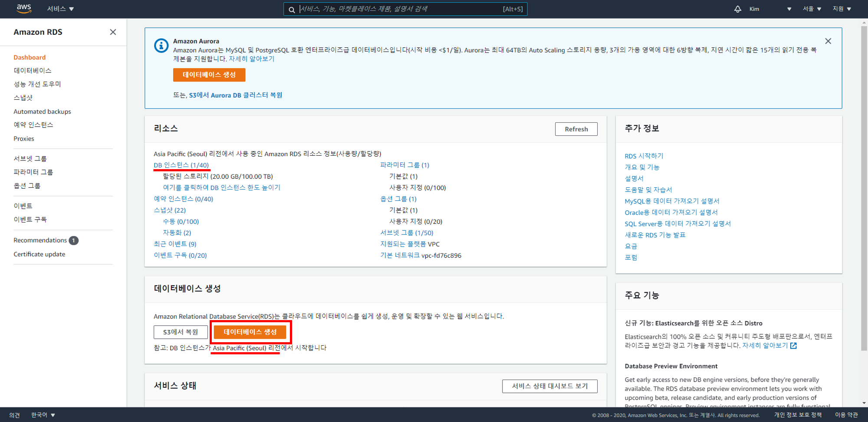Viewport: 868px width, 422px height.
Task: Open 수동 (0/100) snapshots link
Action: 181,222
